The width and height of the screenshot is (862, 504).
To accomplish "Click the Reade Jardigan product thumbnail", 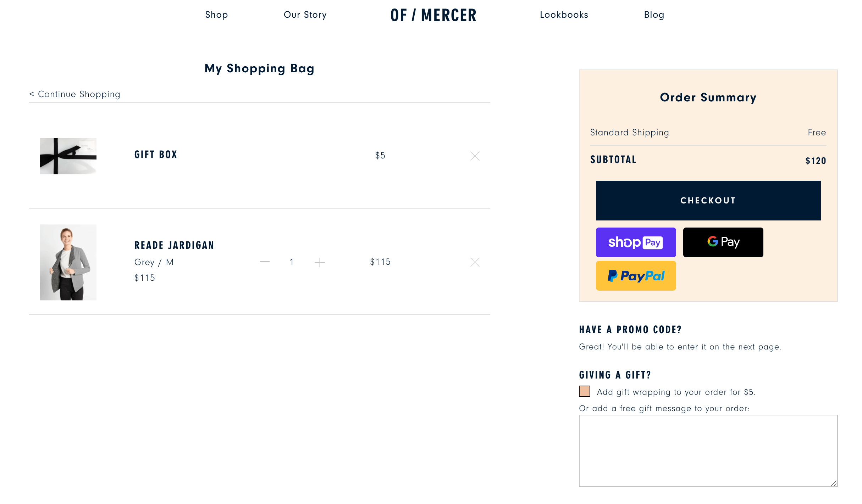I will click(x=68, y=262).
